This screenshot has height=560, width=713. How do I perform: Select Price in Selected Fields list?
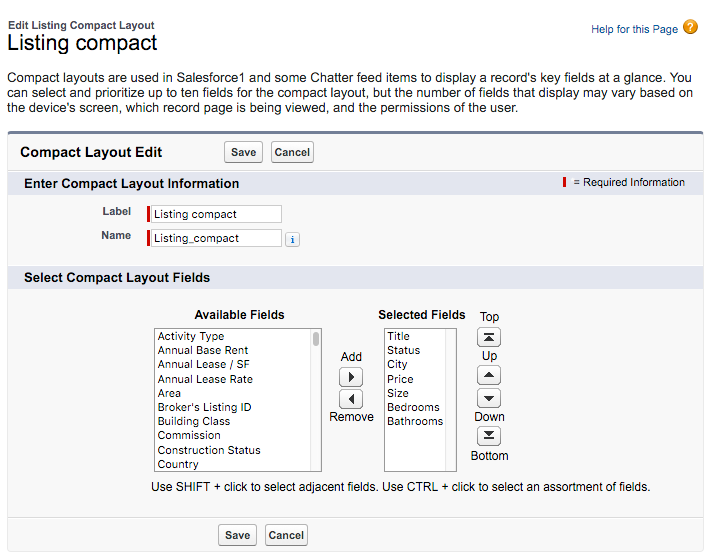(400, 379)
